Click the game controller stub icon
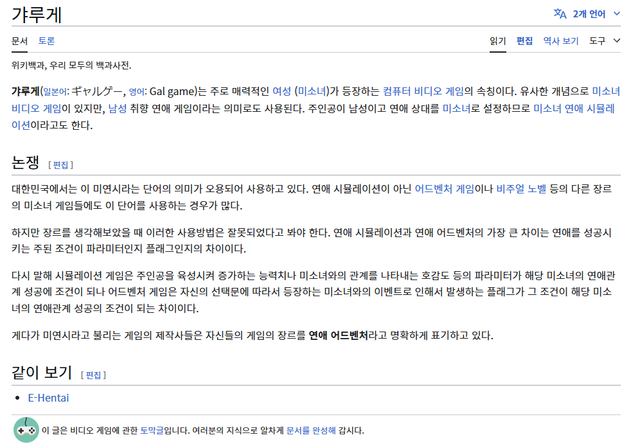This screenshot has height=444, width=640. [26, 430]
